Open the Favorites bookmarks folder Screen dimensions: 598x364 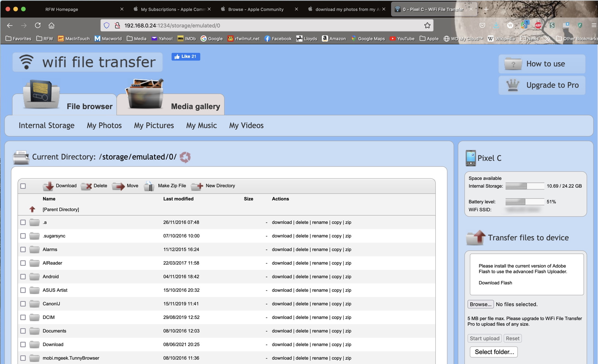click(x=18, y=39)
